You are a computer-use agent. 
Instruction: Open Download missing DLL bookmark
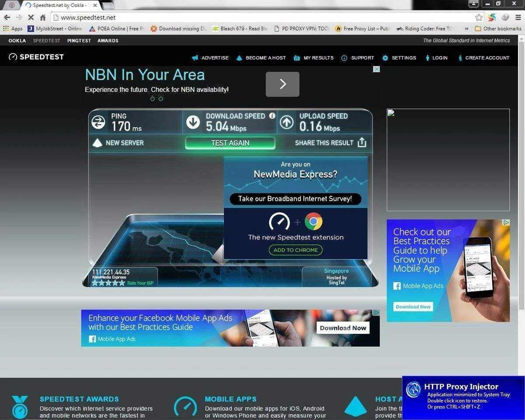click(x=178, y=29)
